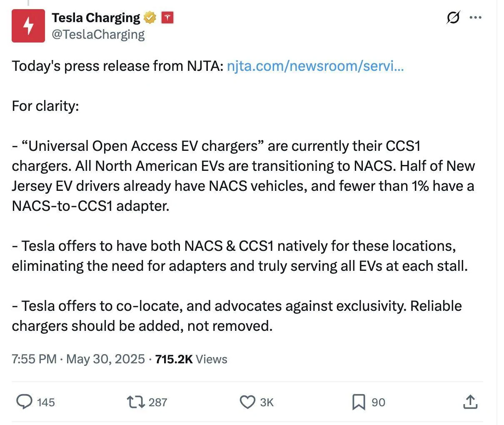The height and width of the screenshot is (425, 504).
Task: Visit the @TeslaCharging handle
Action: (x=98, y=34)
